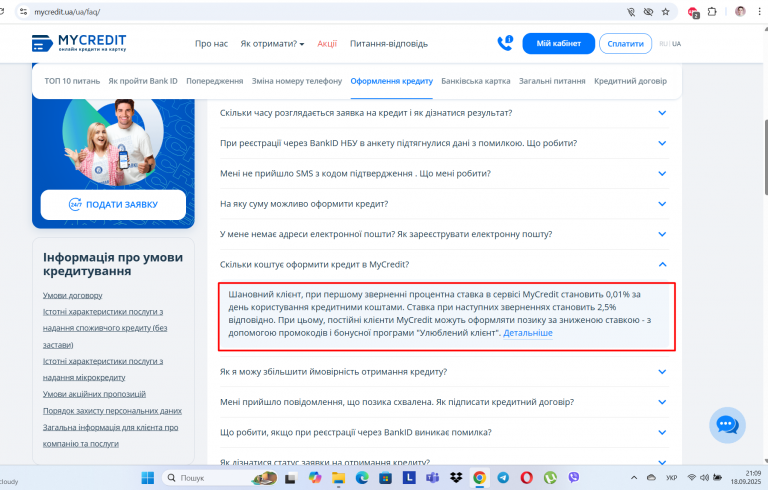Switch to 'Кредитний договір' tab
Screen dimensions: 768x490
(x=630, y=81)
